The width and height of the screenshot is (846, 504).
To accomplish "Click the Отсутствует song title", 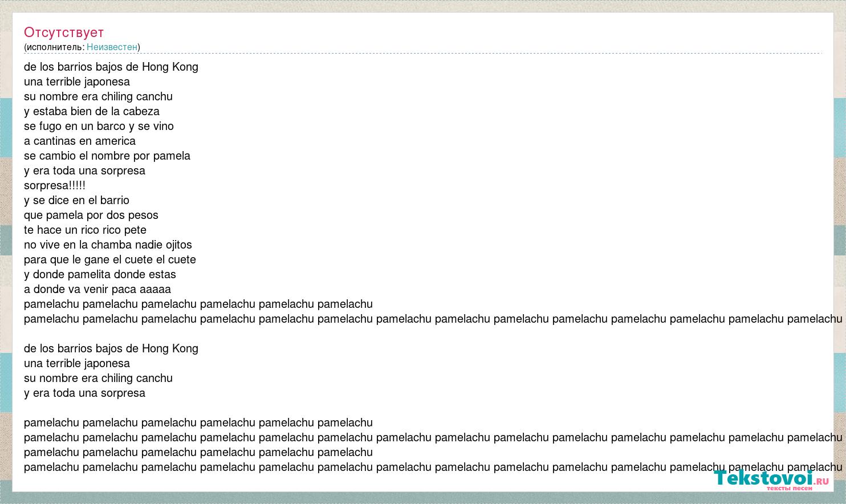I will (64, 32).
